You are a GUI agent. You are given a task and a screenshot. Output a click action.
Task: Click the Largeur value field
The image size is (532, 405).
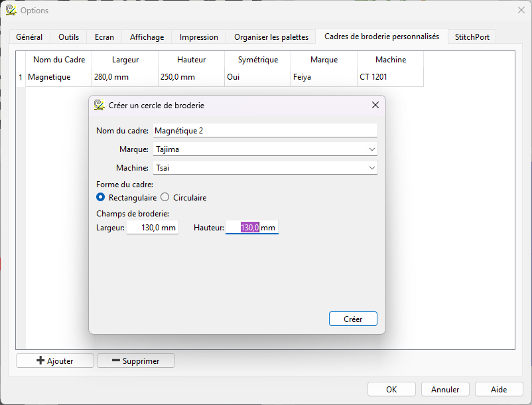pyautogui.click(x=152, y=228)
